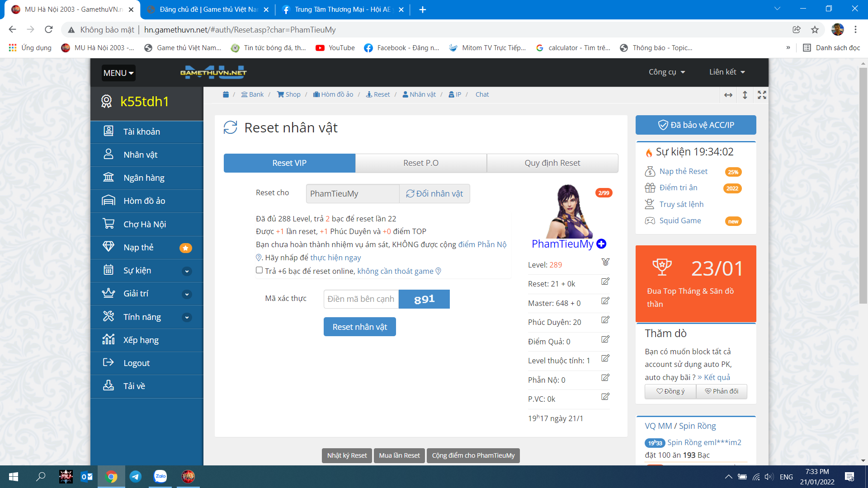This screenshot has height=488, width=868.
Task: Click the medal icon next to Level 289
Action: [x=605, y=262]
